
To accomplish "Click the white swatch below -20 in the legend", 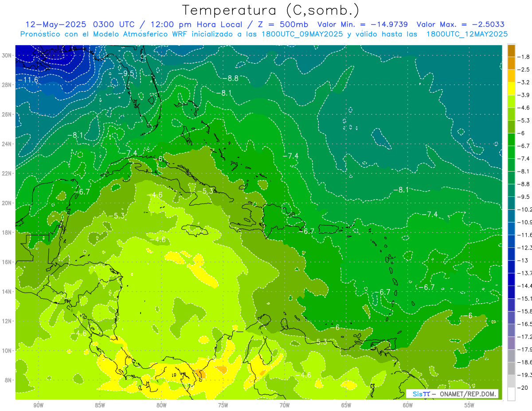I will pyautogui.click(x=511, y=394).
